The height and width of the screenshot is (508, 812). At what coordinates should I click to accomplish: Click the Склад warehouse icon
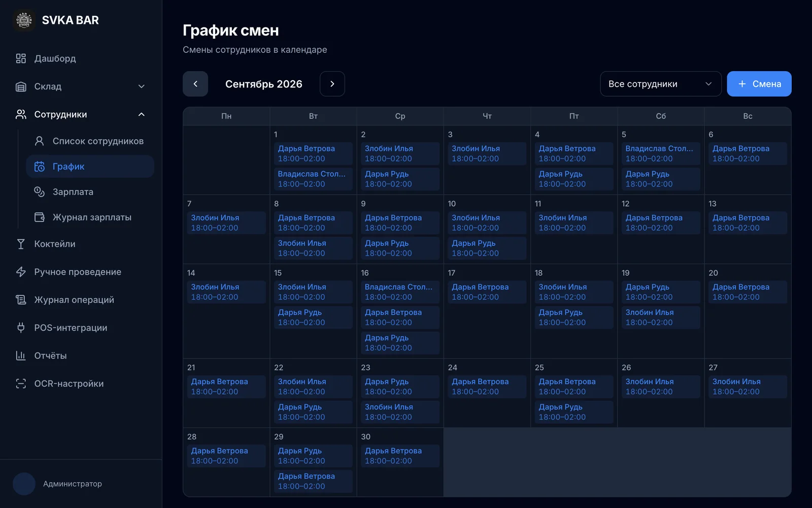[21, 86]
